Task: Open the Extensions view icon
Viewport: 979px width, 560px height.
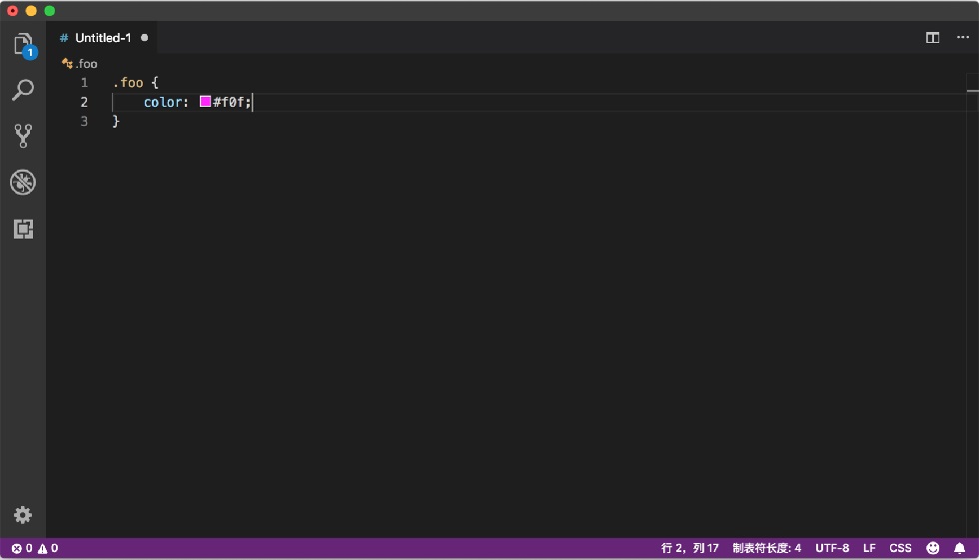Action: 23,229
